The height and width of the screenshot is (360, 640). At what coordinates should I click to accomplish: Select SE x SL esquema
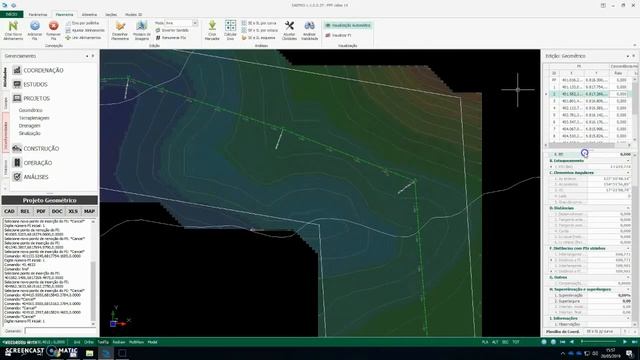[x=258, y=38]
